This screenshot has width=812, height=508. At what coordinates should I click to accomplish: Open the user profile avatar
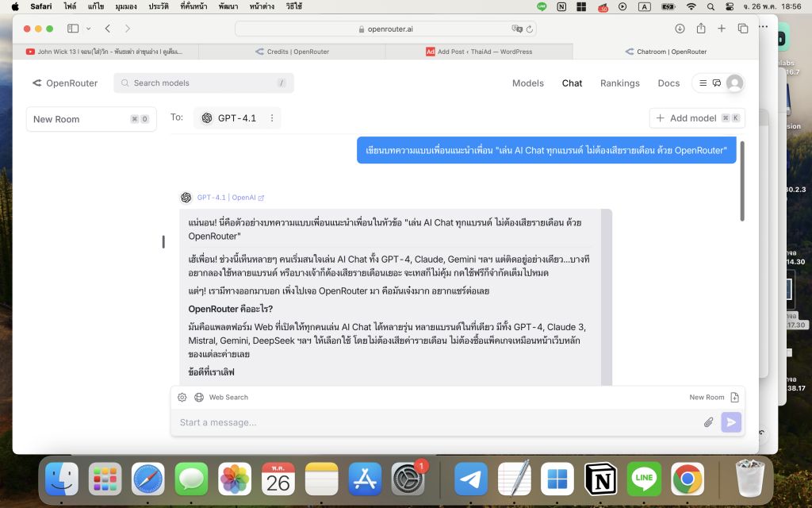[x=734, y=83]
